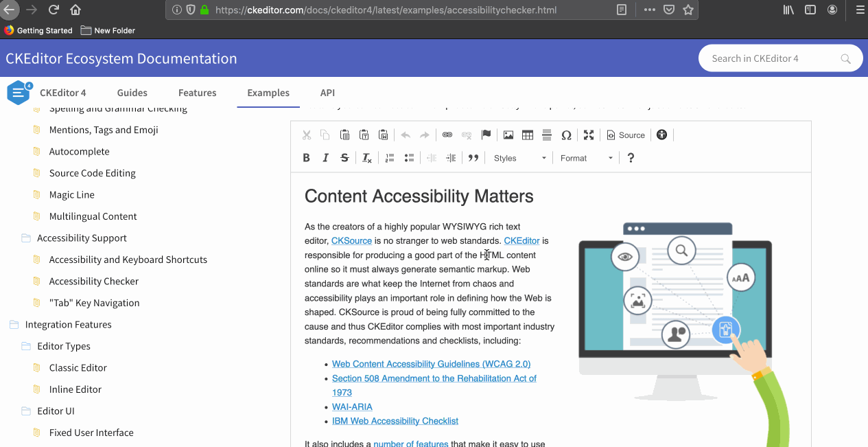Viewport: 868px width, 447px height.
Task: Insert a table into the editor
Action: [527, 135]
